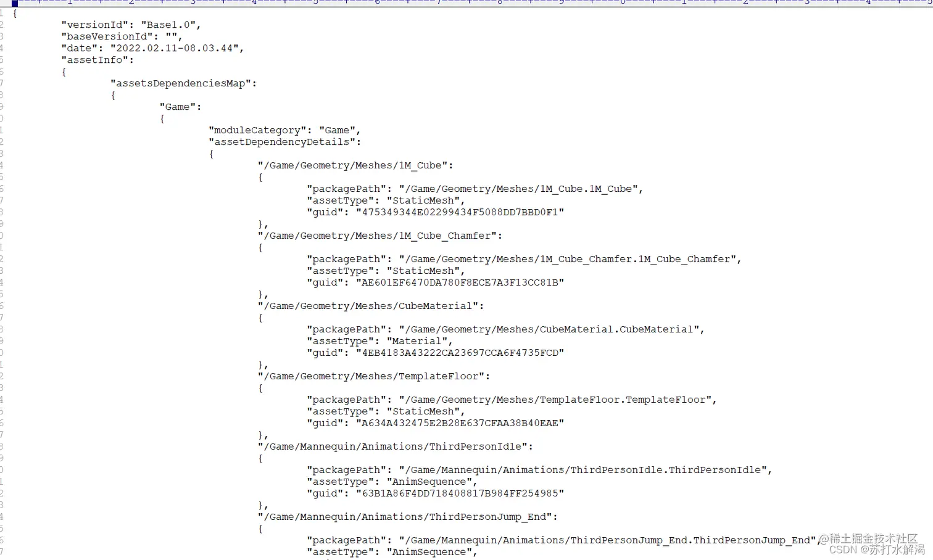Click AnimSequence assetType line above guid 63B1A86F...

[392, 482]
